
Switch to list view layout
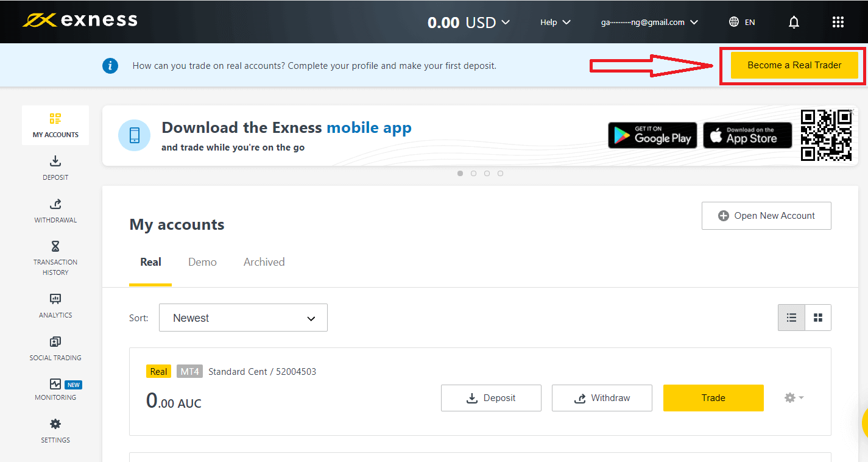(x=791, y=318)
